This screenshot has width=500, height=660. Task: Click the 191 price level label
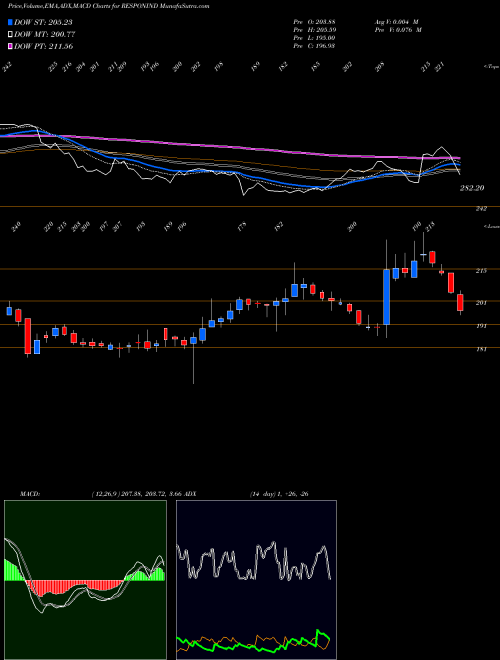click(x=481, y=326)
